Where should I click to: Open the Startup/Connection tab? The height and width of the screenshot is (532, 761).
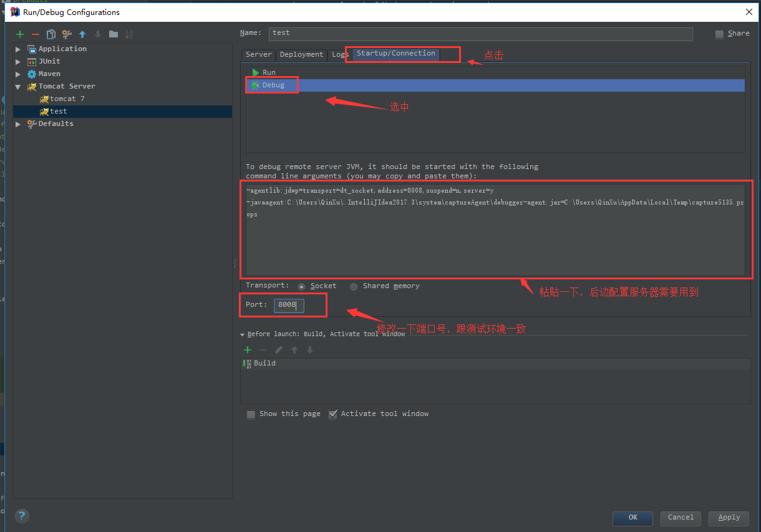396,54
